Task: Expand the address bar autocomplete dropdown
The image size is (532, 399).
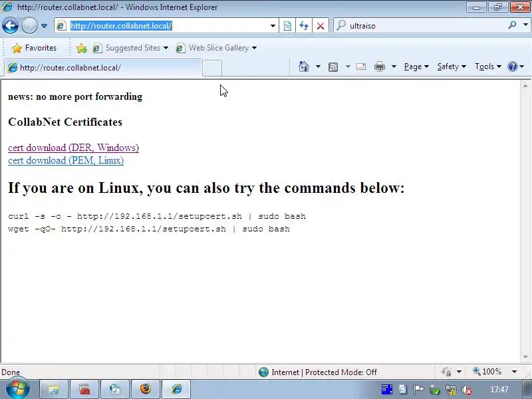Action: [273, 26]
